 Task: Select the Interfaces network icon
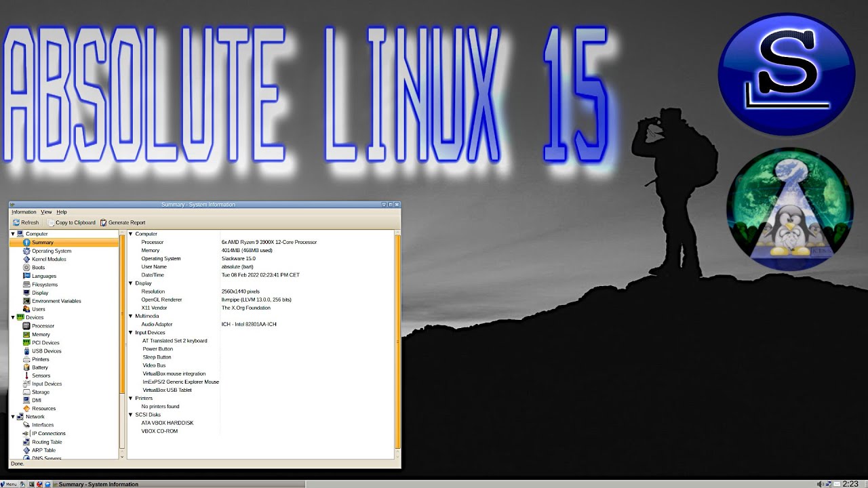[26, 425]
